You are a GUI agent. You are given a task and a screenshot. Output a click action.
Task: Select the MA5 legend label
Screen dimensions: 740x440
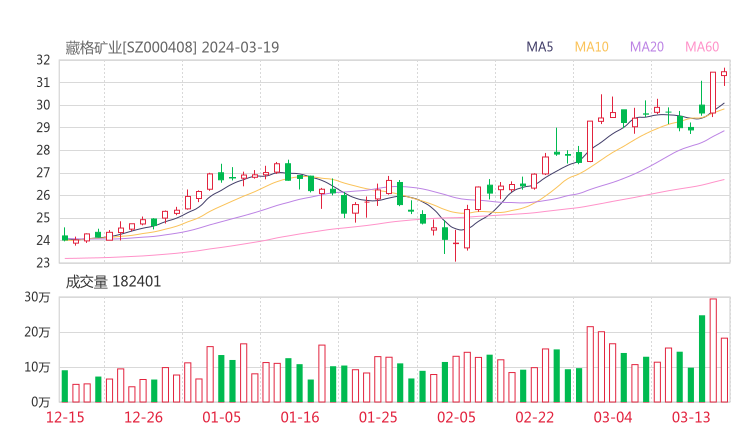pyautogui.click(x=539, y=47)
